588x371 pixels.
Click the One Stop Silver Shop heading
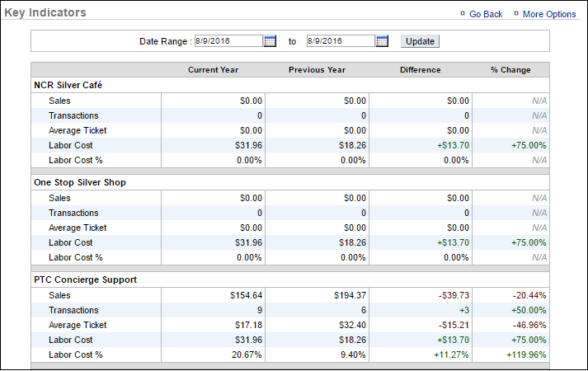point(80,182)
